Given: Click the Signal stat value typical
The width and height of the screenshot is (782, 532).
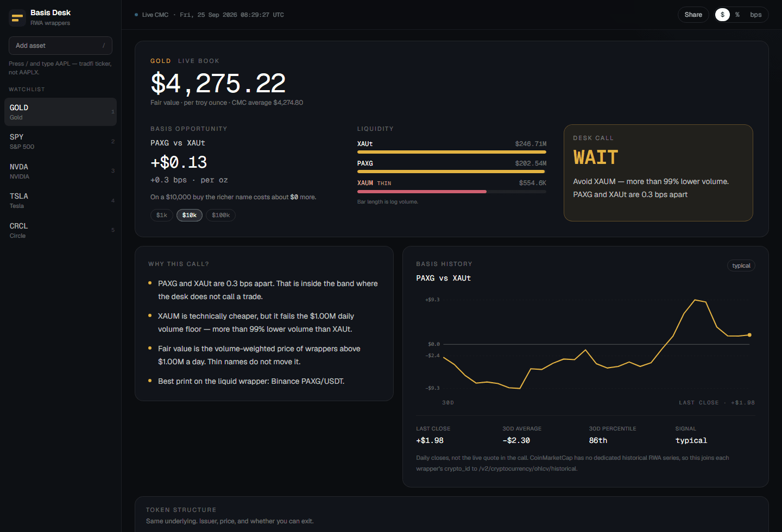Looking at the screenshot, I should tap(691, 441).
